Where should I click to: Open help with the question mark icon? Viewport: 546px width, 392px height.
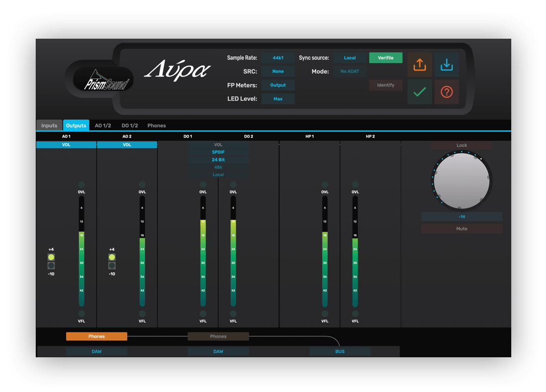tap(447, 92)
